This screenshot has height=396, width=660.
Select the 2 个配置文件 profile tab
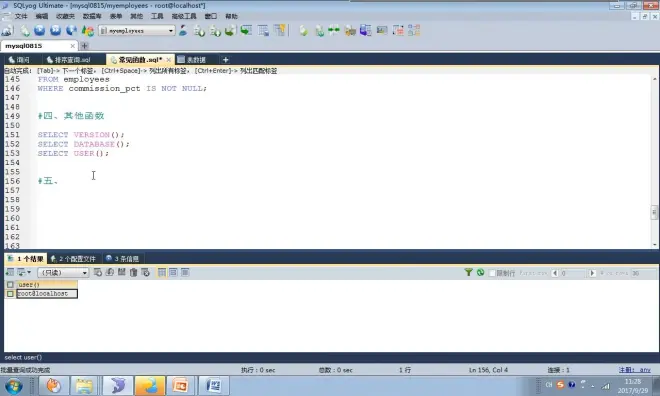pyautogui.click(x=73, y=258)
